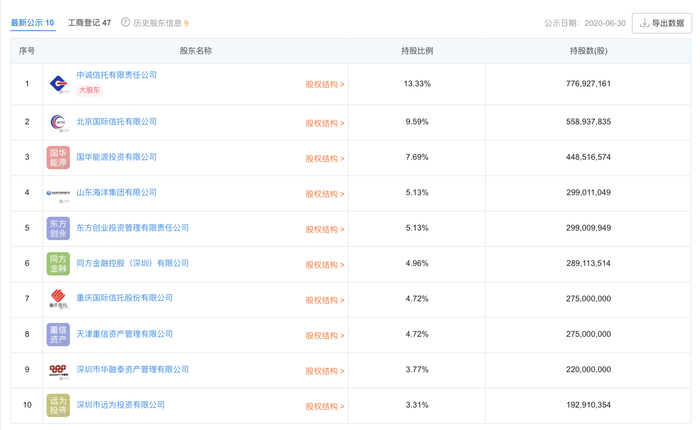This screenshot has height=430, width=700.
Task: Open 东方创业投资管理有限责任公司 link
Action: pyautogui.click(x=133, y=228)
